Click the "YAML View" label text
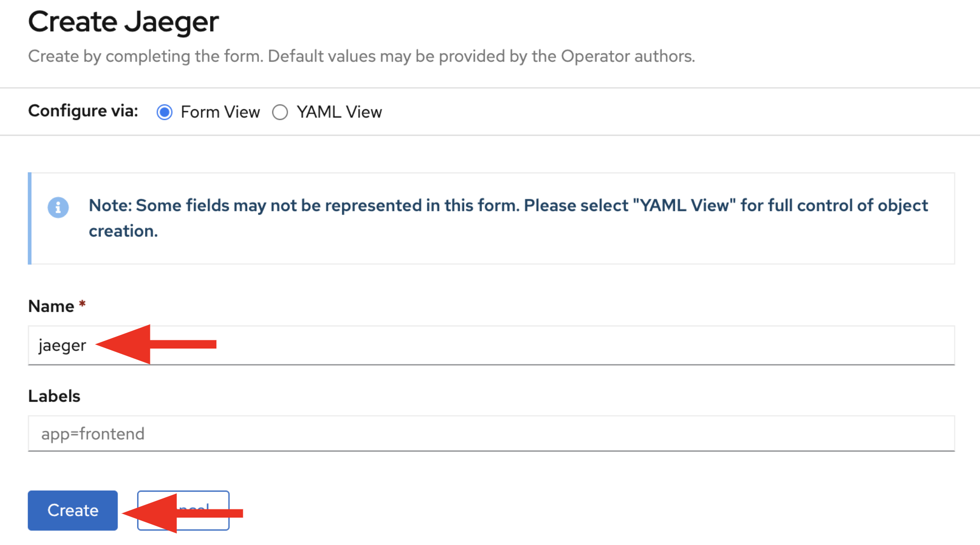 pyautogui.click(x=339, y=112)
